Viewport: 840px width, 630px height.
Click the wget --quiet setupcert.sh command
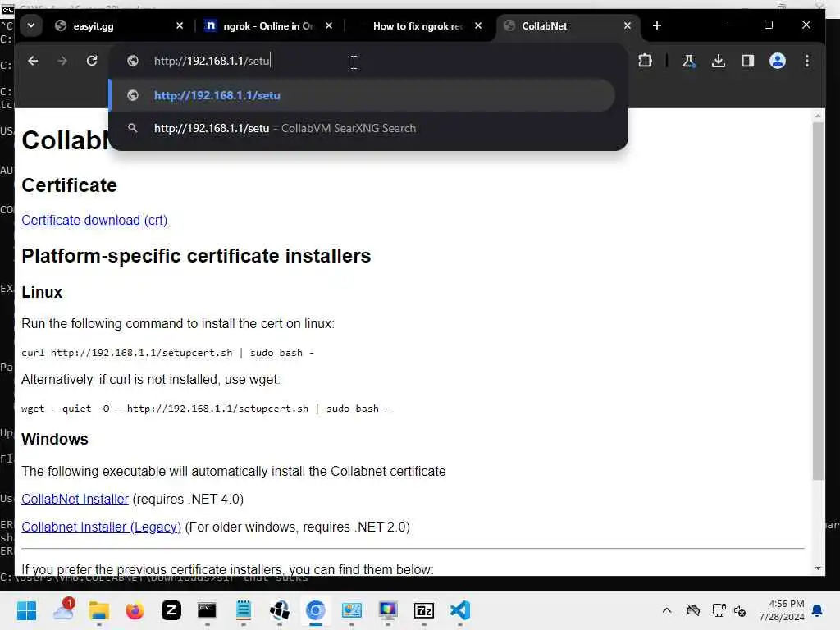[206, 409]
